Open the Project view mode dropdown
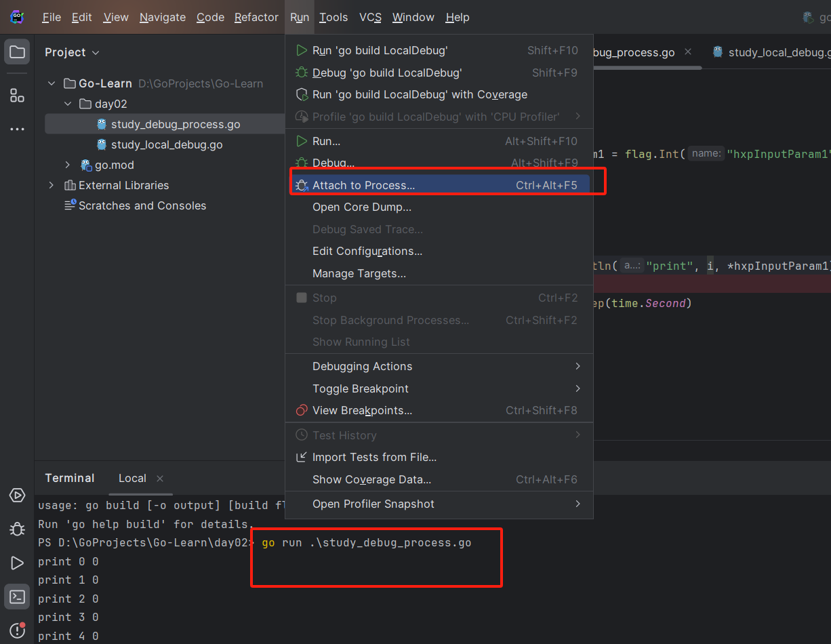This screenshot has width=831, height=644. point(96,52)
